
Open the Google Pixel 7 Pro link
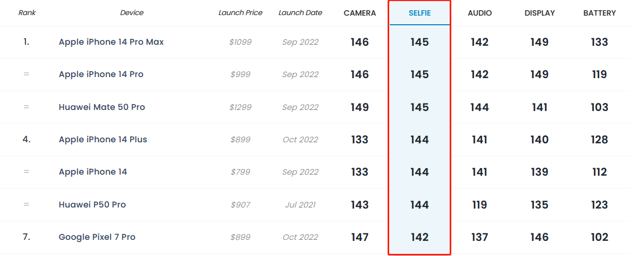97,237
